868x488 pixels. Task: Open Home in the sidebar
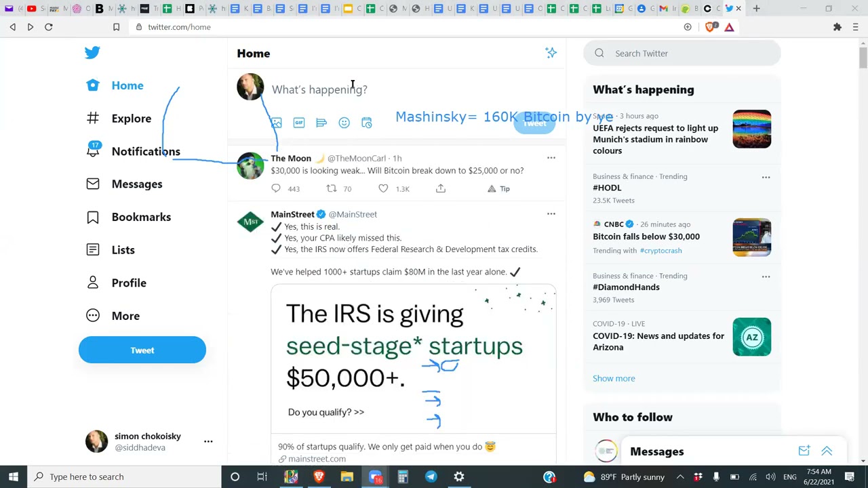tap(115, 85)
